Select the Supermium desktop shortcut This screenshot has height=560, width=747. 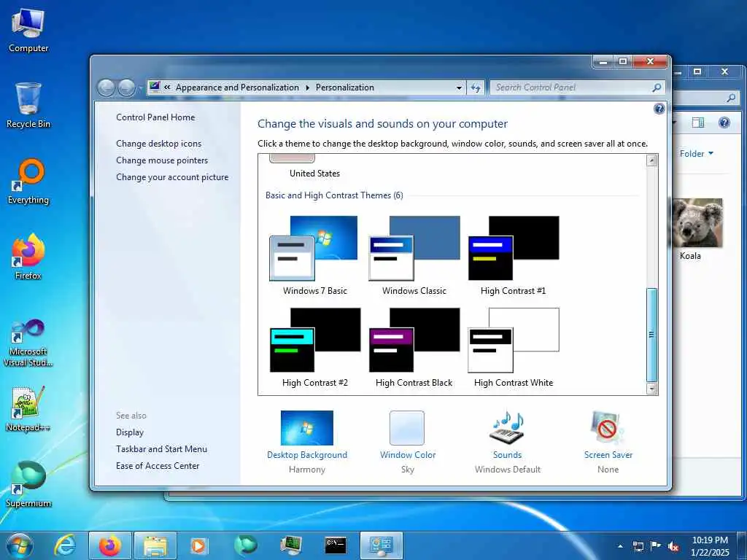click(28, 485)
